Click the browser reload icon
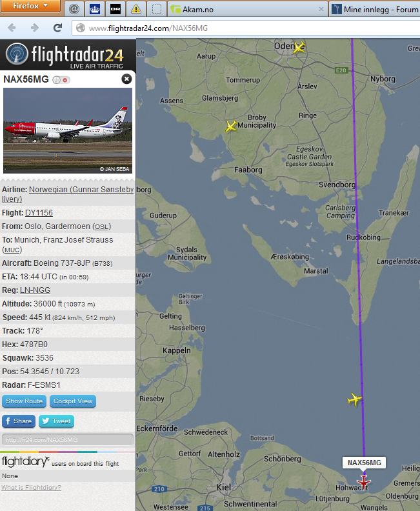This screenshot has height=511, width=420. tap(57, 28)
